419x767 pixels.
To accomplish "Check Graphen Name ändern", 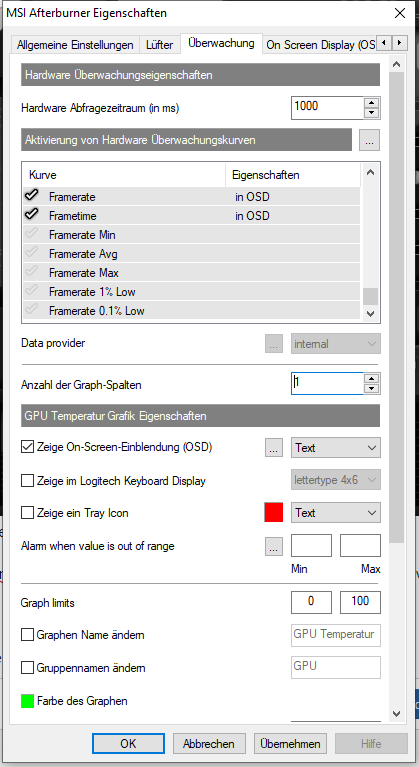I will click(27, 635).
